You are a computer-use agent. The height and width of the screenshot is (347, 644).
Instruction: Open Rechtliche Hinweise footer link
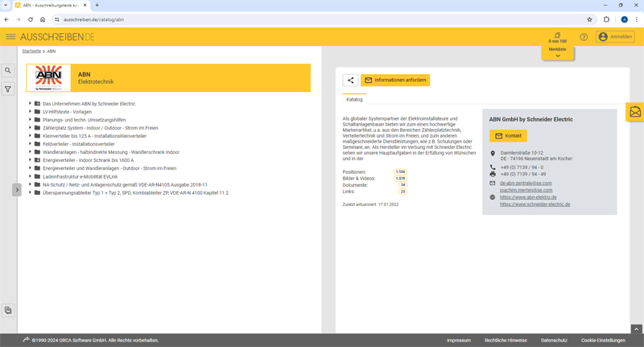(506, 341)
